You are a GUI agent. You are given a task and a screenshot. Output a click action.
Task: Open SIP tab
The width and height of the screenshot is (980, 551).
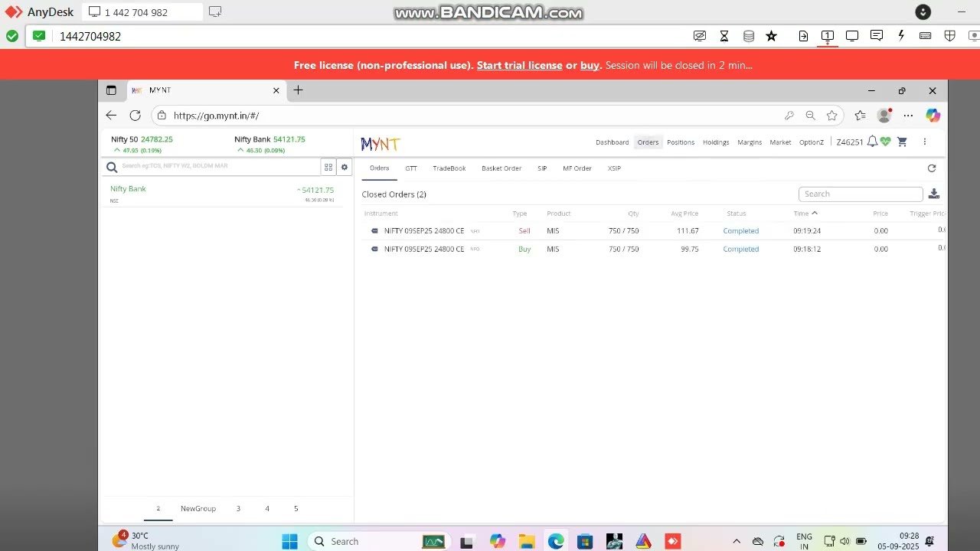542,168
